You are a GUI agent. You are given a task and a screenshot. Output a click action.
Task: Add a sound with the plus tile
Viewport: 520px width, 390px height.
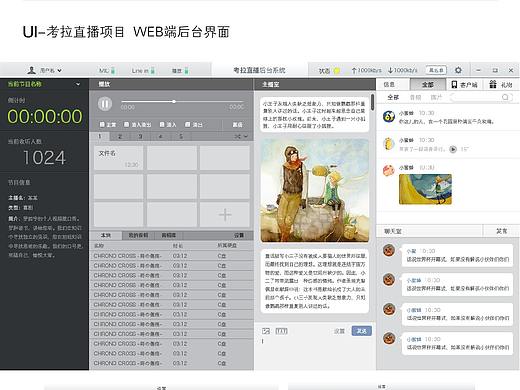[225, 215]
